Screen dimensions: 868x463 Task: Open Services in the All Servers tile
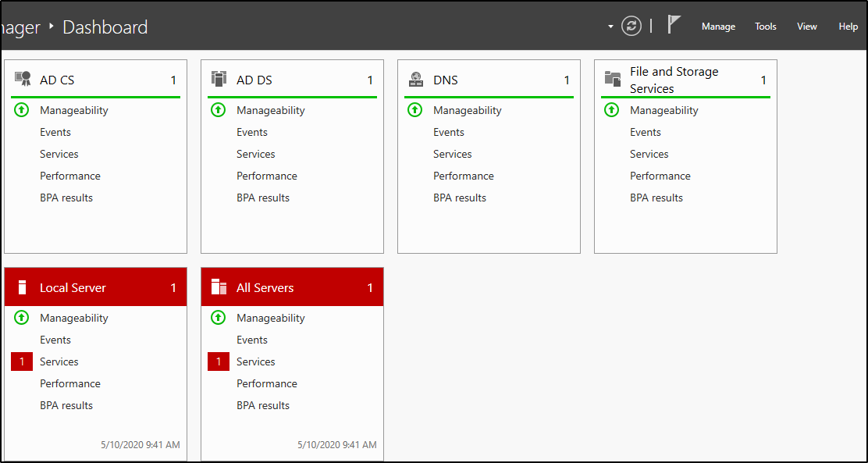(x=256, y=361)
